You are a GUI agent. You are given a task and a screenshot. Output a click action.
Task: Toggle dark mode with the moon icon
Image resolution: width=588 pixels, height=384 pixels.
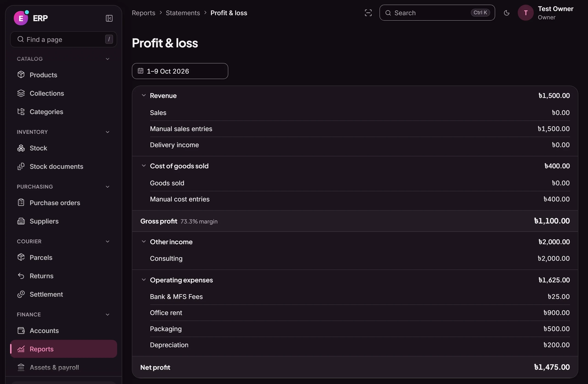point(506,13)
